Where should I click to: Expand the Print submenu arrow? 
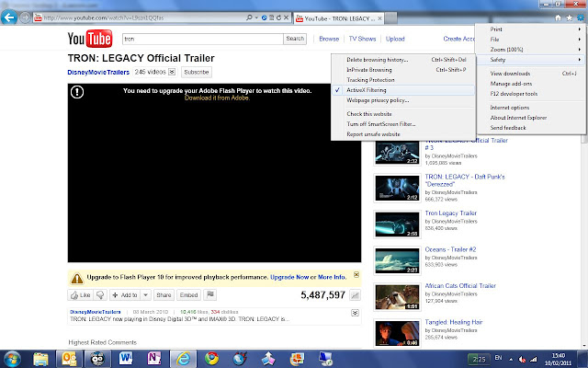tap(580, 29)
